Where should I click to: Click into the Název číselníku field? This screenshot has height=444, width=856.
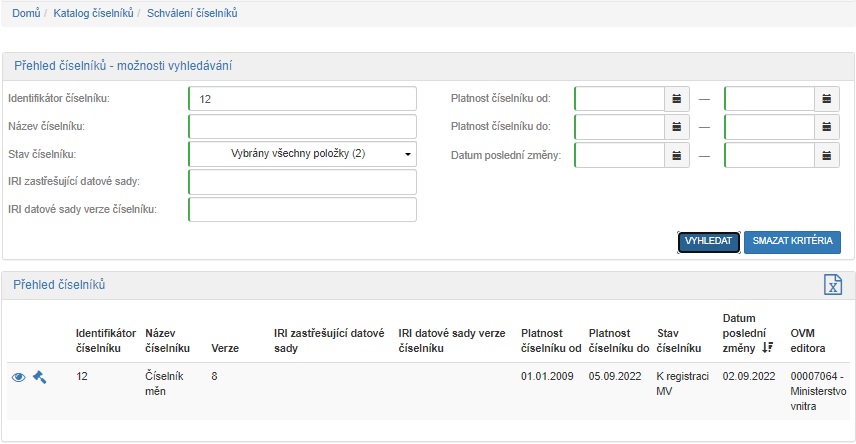click(302, 127)
